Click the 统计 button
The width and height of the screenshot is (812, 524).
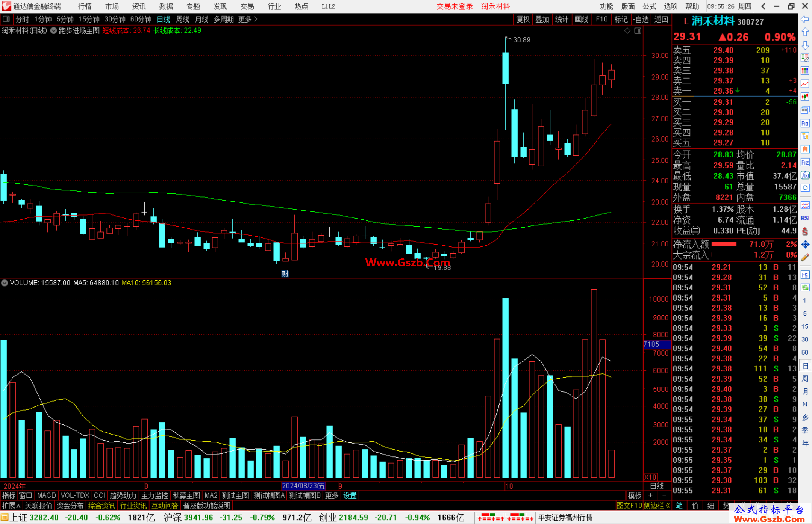click(x=562, y=19)
